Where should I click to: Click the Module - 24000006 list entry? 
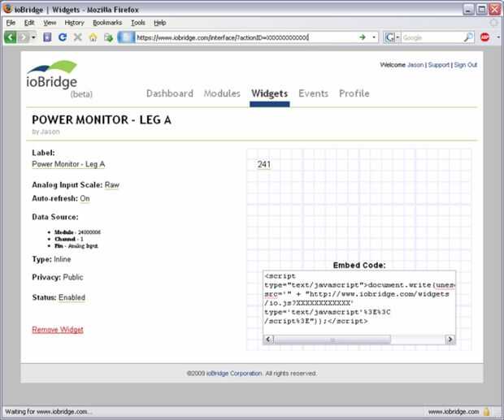(77, 232)
